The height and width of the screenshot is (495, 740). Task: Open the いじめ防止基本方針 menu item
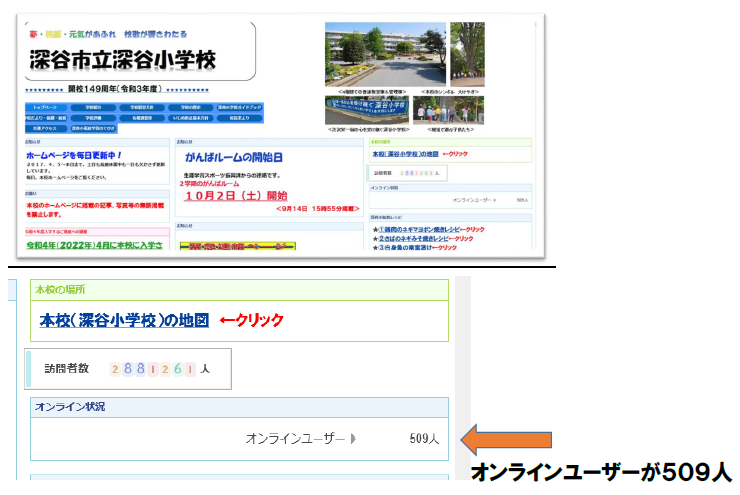coord(191,118)
